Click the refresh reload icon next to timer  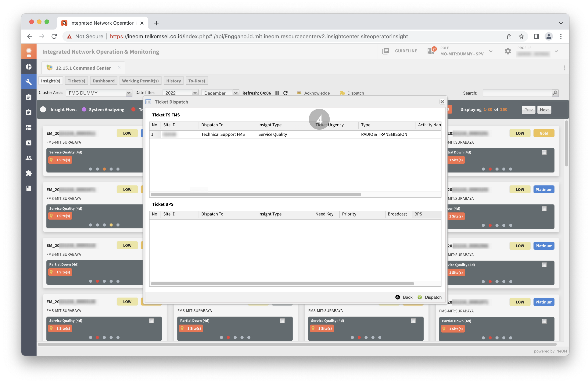(285, 93)
